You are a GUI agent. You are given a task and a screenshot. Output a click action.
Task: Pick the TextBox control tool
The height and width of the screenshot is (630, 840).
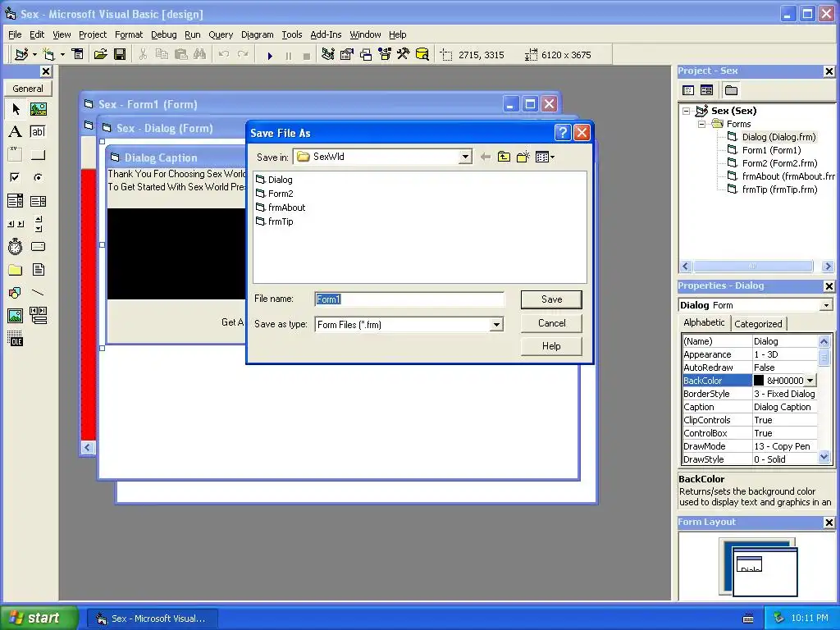click(38, 132)
